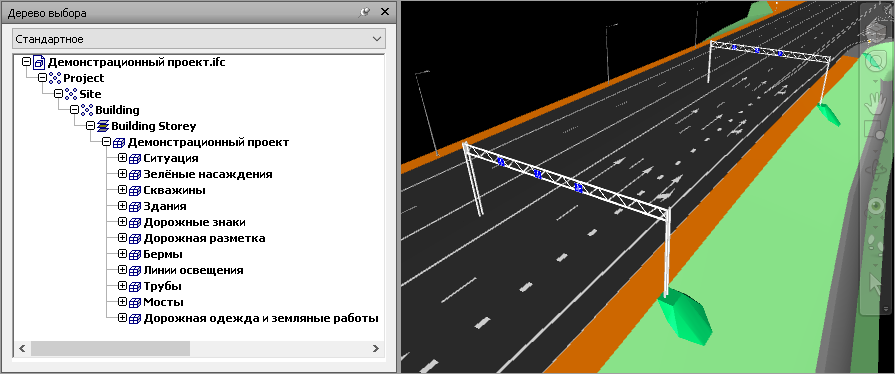Select the Линии освещения tree item

point(193,270)
